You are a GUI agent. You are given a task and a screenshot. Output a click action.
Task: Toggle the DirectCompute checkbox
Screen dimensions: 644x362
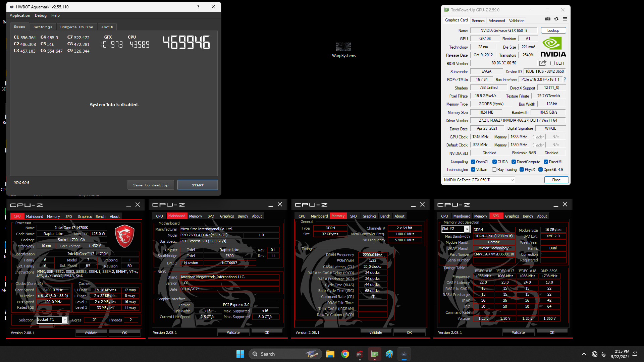pyautogui.click(x=514, y=162)
